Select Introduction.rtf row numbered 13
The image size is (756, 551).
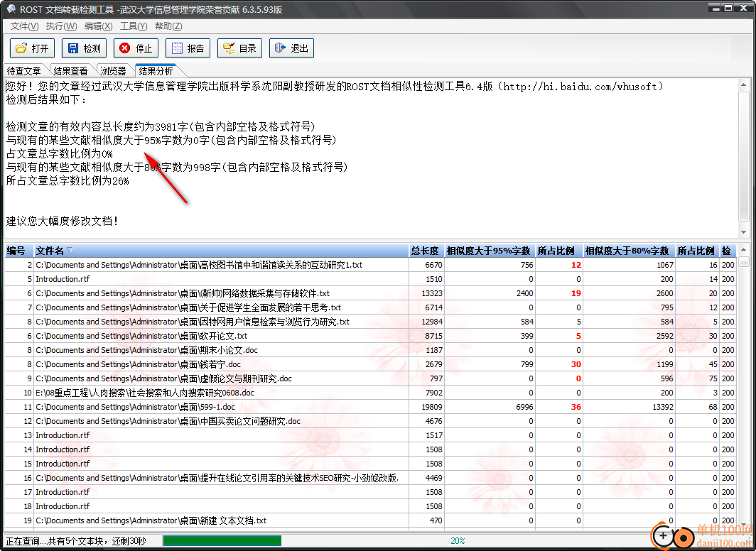[x=369, y=435]
